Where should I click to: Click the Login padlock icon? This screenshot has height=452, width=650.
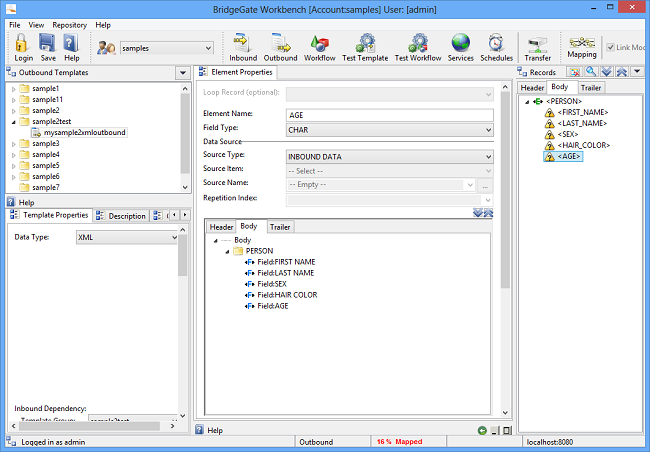pos(22,43)
